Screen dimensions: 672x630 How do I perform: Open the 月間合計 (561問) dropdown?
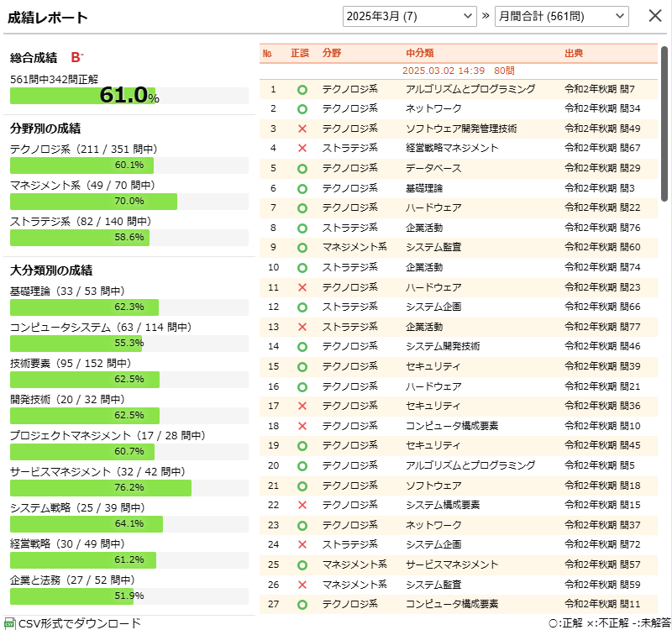pos(561,16)
